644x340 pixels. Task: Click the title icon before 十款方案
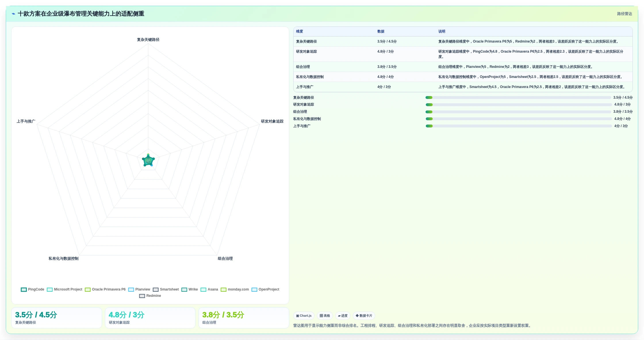14,14
